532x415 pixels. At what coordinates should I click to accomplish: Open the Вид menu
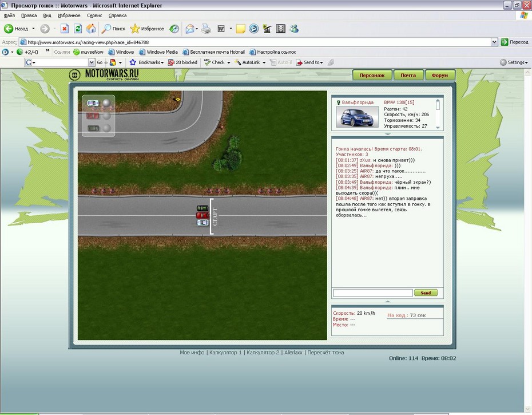tap(47, 15)
